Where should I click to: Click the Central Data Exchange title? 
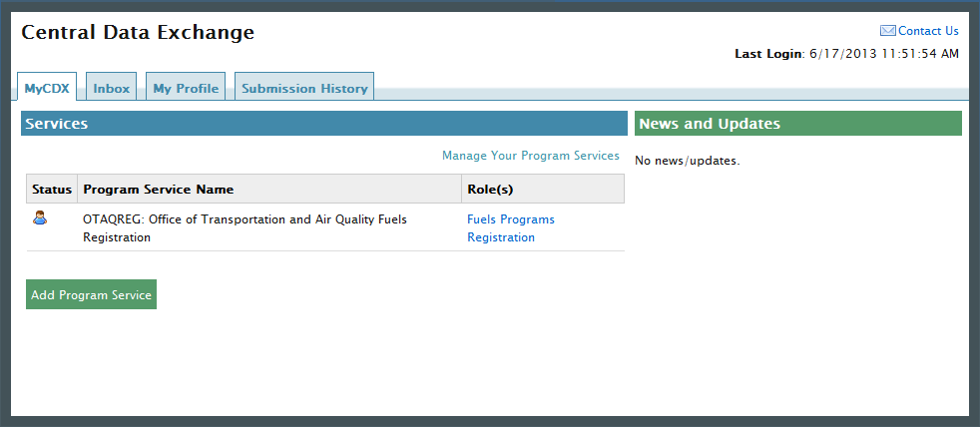138,33
